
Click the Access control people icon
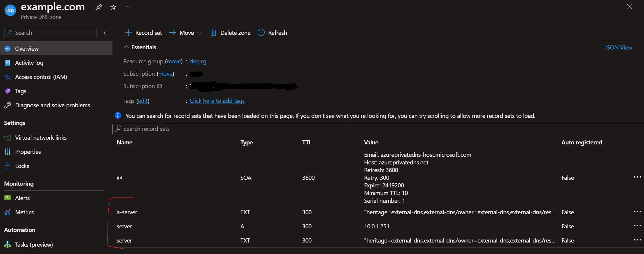point(8,77)
